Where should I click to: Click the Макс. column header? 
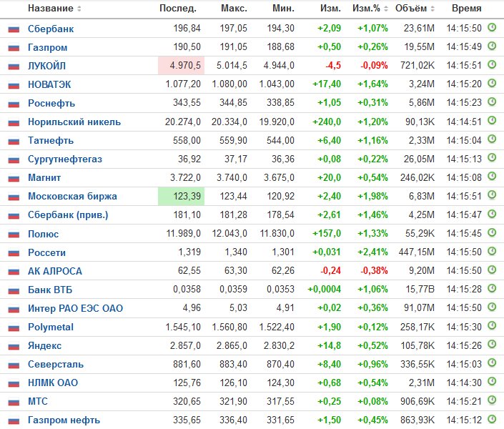click(x=234, y=9)
